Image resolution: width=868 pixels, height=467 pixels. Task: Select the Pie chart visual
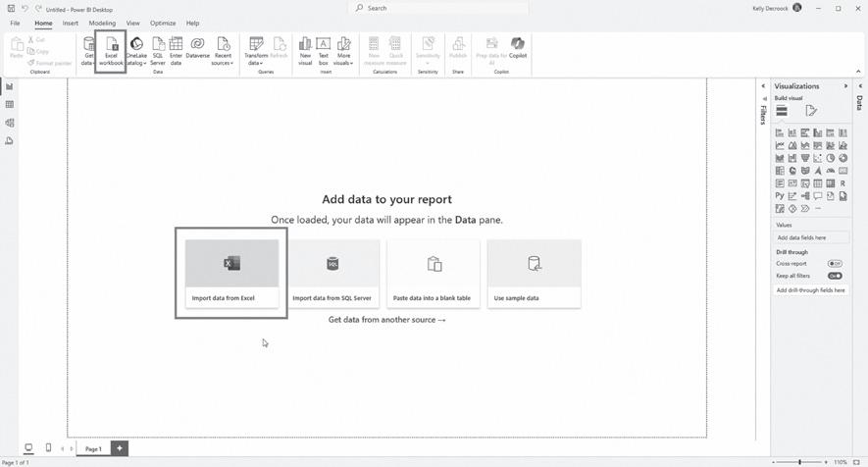tap(831, 158)
